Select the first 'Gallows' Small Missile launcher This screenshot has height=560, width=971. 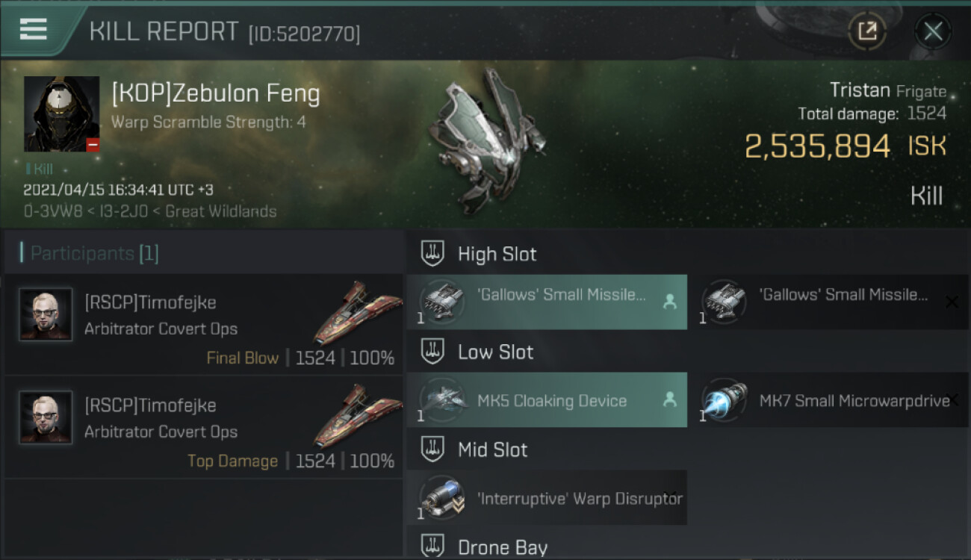click(x=547, y=302)
